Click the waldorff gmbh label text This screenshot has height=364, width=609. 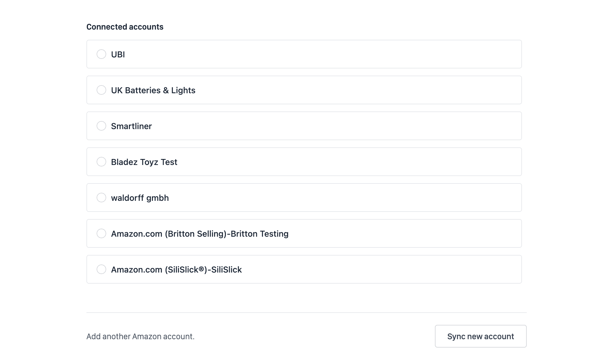tap(140, 198)
